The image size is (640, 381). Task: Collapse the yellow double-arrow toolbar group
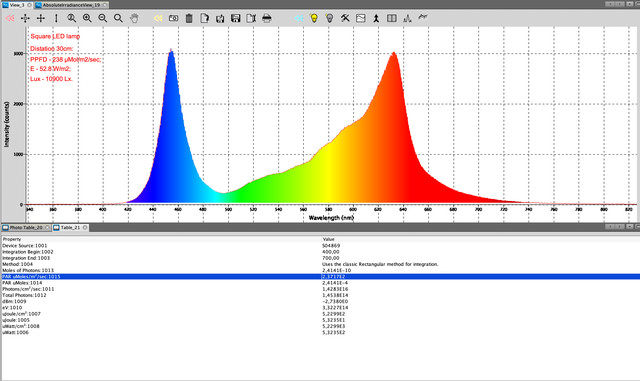click(x=158, y=18)
